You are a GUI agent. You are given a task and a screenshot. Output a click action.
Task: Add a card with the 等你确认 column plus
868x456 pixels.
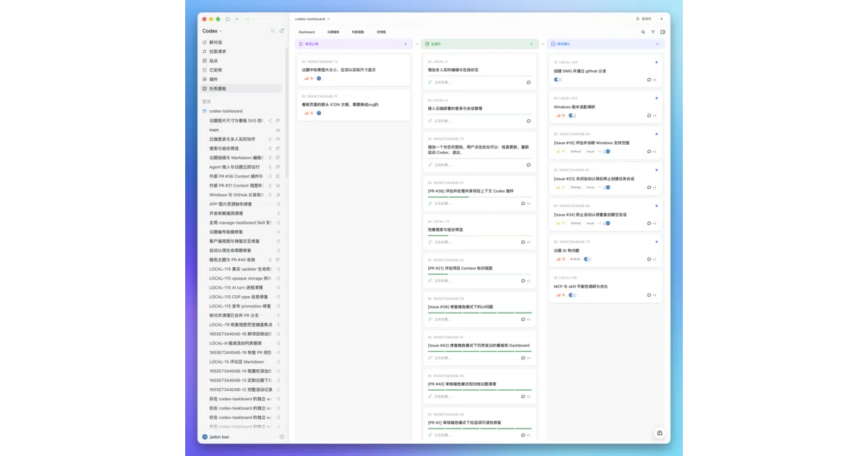click(658, 44)
